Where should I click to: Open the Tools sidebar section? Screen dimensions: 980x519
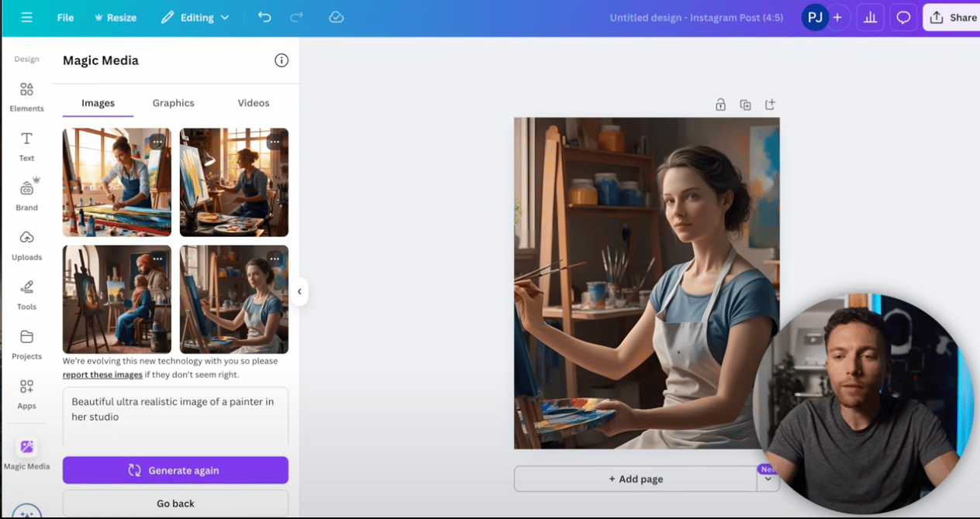tap(26, 295)
